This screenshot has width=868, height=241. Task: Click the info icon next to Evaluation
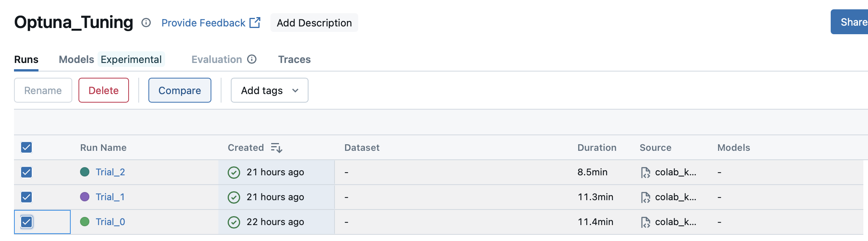252,59
